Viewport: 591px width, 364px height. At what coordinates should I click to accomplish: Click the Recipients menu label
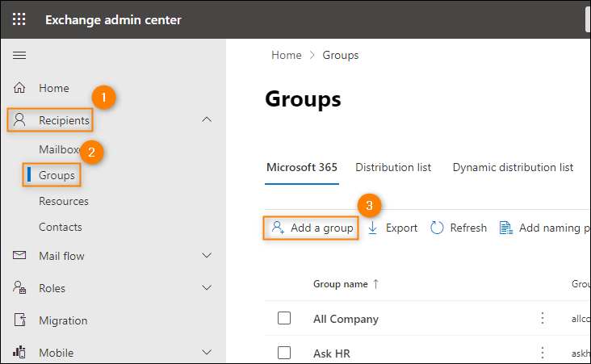click(x=64, y=120)
